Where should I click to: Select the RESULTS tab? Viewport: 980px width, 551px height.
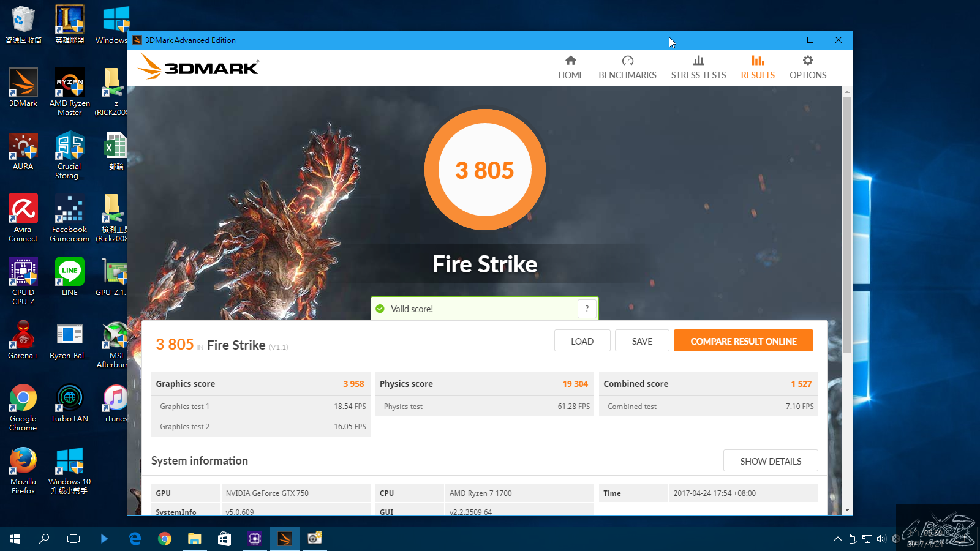(758, 67)
